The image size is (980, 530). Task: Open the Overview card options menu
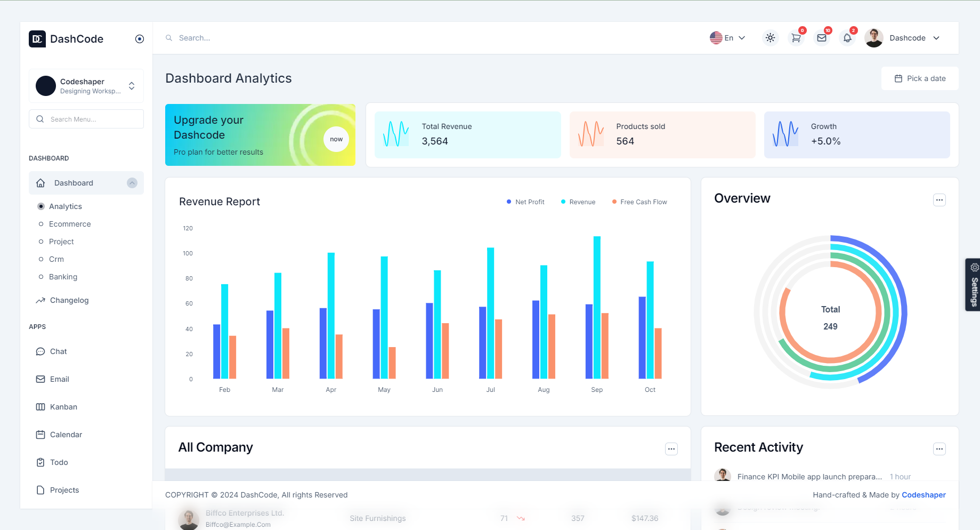[x=939, y=200]
